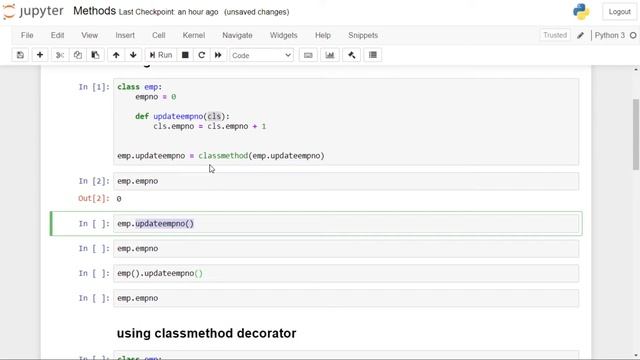640x360 pixels.
Task: Click the emp.updateempno() code cell
Action: [346, 224]
